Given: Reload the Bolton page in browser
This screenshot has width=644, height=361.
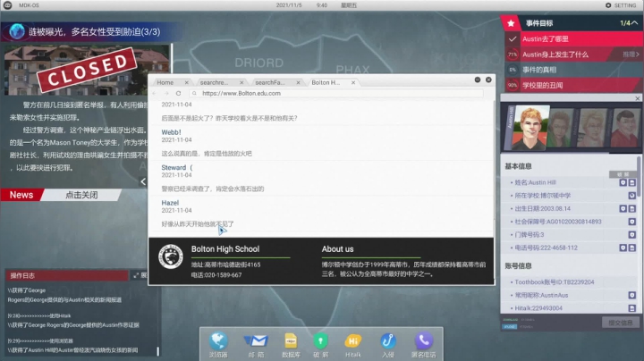Looking at the screenshot, I should coord(178,93).
